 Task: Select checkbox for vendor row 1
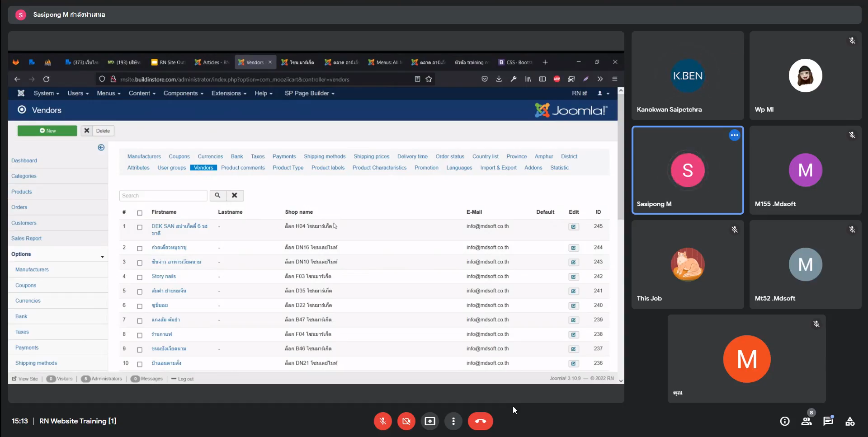tap(140, 227)
